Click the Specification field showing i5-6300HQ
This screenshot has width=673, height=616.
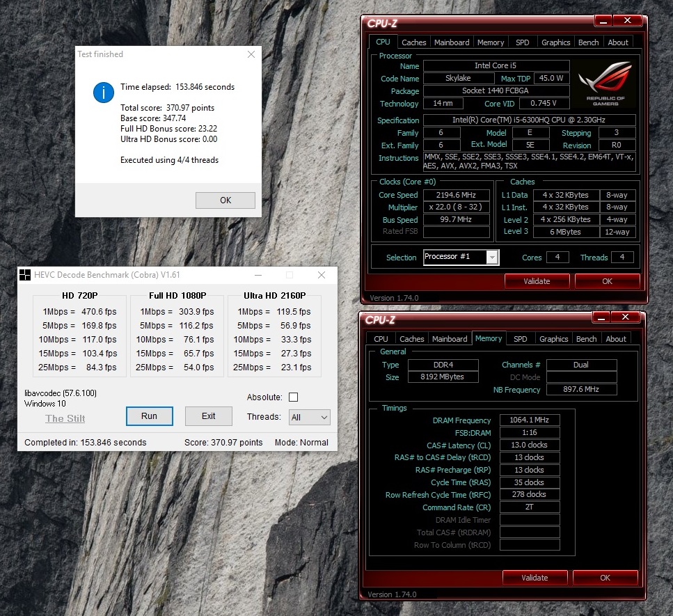[529, 120]
